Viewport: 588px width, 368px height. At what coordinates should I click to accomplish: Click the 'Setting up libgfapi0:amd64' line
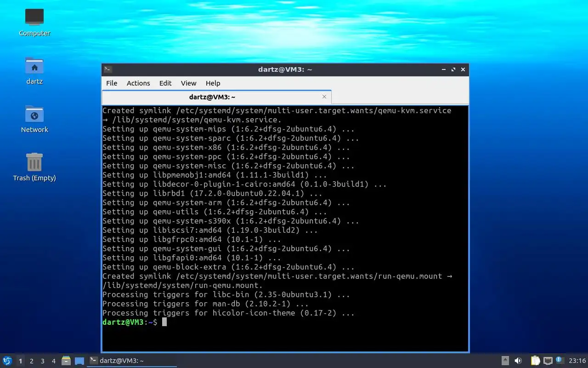[x=192, y=258]
